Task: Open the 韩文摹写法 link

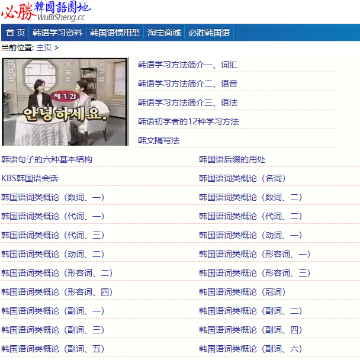Action: click(159, 141)
